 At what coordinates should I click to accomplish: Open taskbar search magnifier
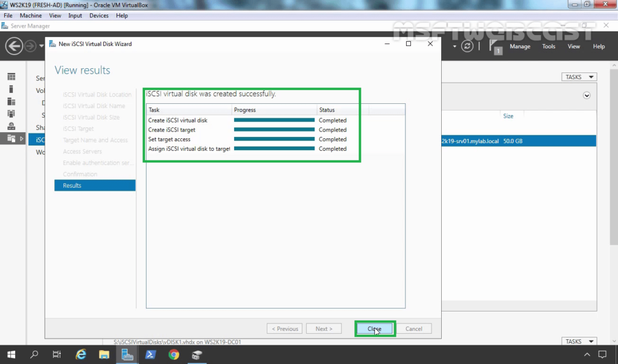click(x=34, y=354)
